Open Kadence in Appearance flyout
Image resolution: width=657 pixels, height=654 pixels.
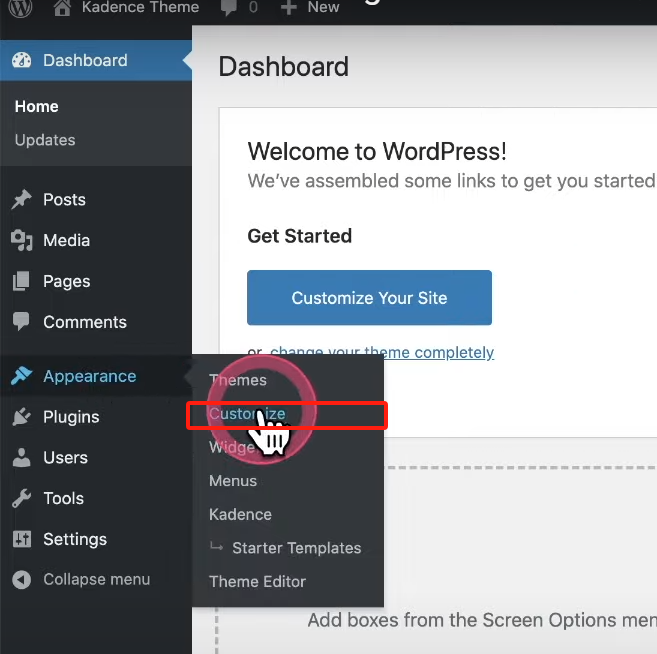tap(241, 514)
